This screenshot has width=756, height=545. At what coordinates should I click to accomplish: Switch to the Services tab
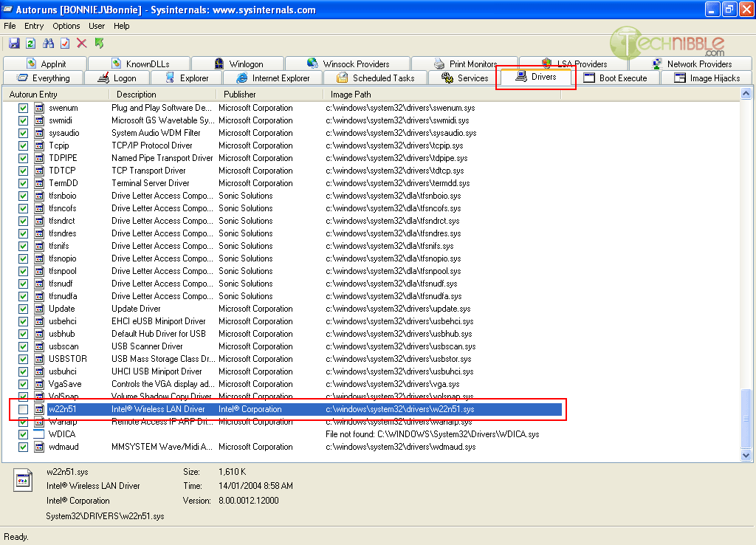464,78
